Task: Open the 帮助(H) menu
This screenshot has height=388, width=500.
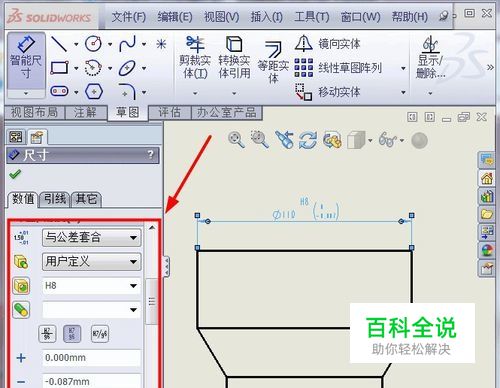Action: point(410,16)
